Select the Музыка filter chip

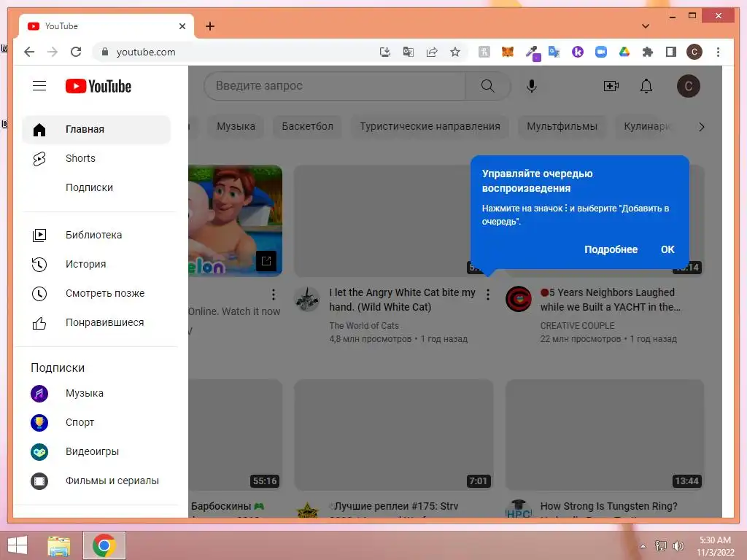coord(236,126)
